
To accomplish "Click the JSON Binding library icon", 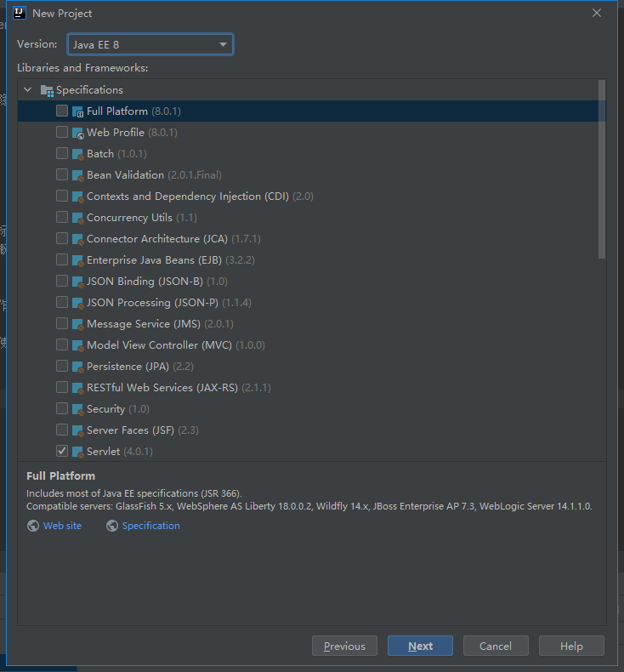I will [77, 282].
